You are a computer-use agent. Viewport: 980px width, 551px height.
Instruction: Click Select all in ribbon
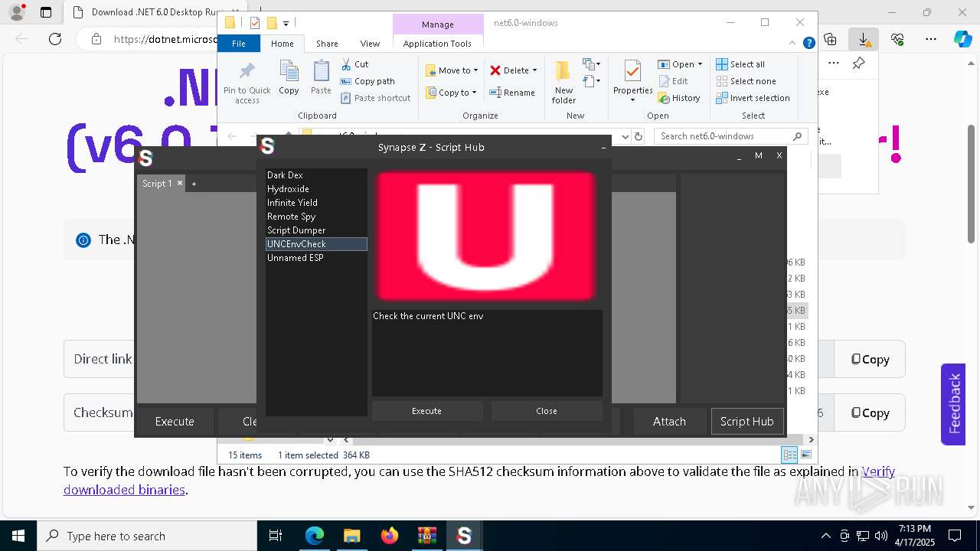740,64
